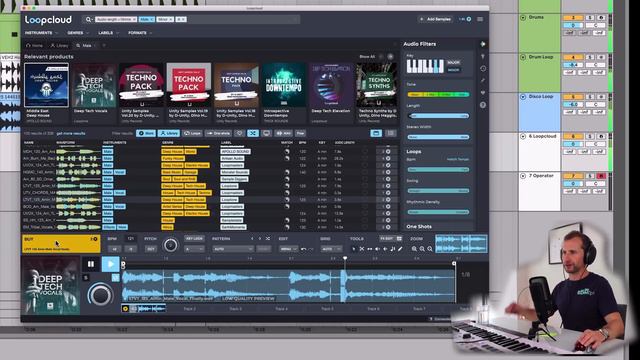Toggle the Loops filter button
Image resolution: width=640 pixels, height=360 pixels.
[192, 133]
